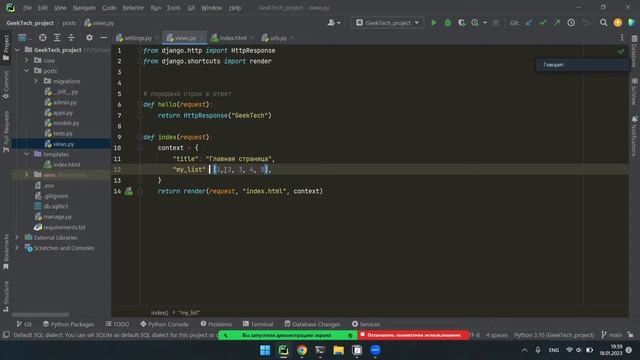This screenshot has width=640, height=360.
Task: Show hidden tray icons chevron
Action: coord(524,350)
